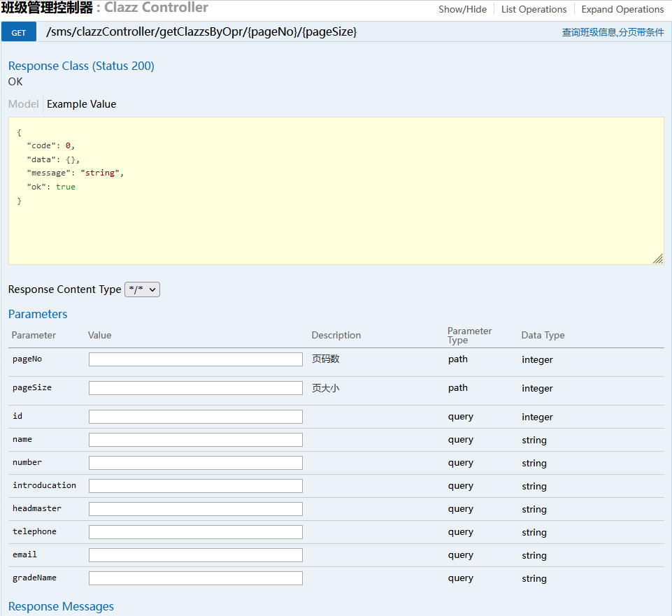Click the introducation parameter name
Screen dimensions: 672x616
(44, 485)
